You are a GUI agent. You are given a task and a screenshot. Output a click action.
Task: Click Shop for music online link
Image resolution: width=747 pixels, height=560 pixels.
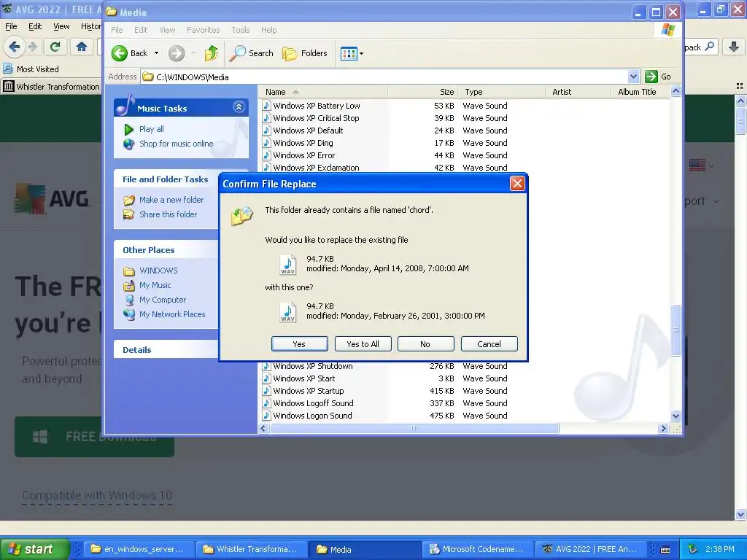click(x=176, y=144)
